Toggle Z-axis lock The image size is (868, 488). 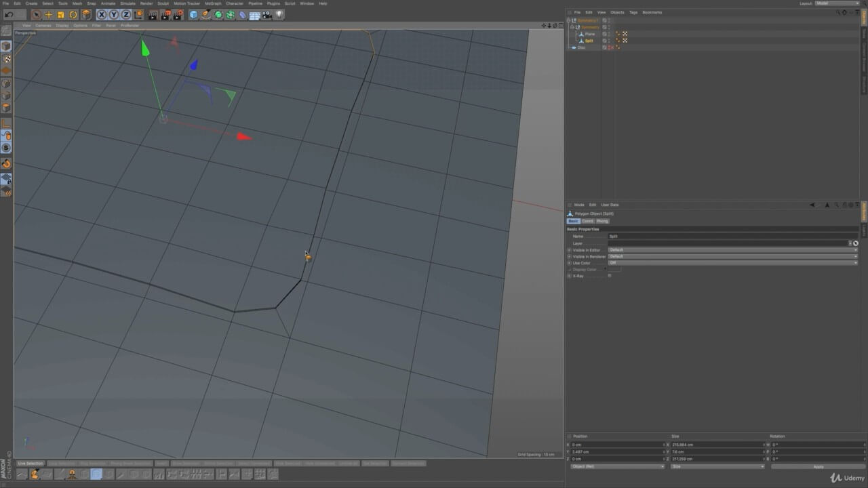(x=126, y=14)
